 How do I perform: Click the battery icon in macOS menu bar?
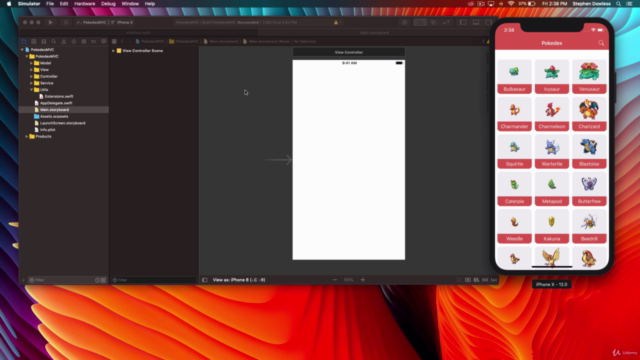click(532, 4)
